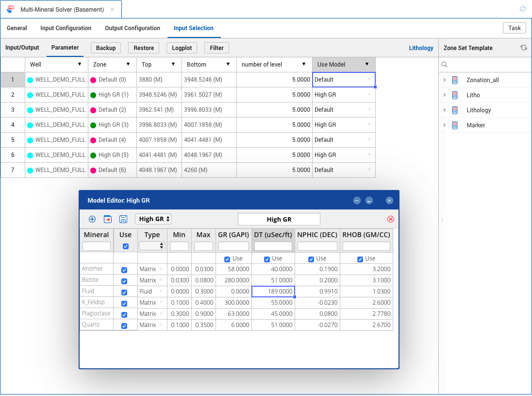Click the Zonation_all zone set icon

pyautogui.click(x=455, y=80)
